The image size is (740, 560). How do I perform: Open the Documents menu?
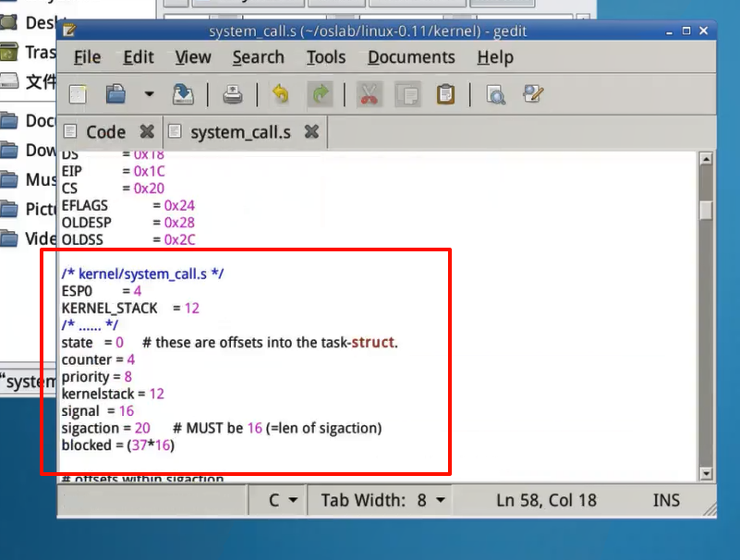pyautogui.click(x=411, y=57)
